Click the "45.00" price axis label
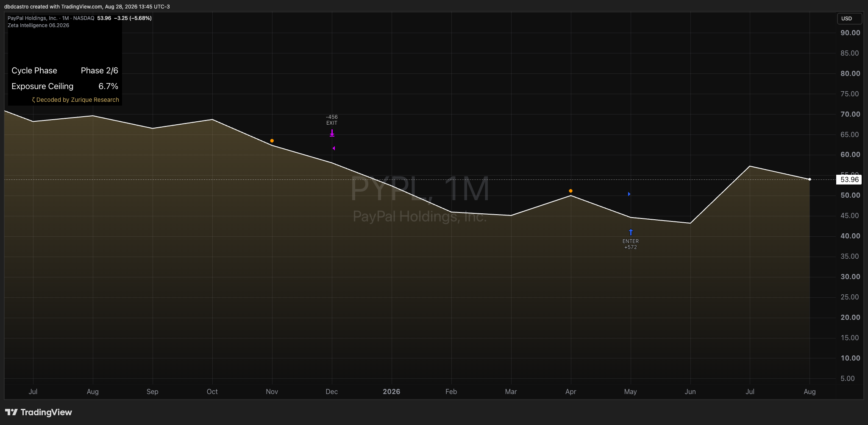Image resolution: width=868 pixels, height=425 pixels. 850,215
